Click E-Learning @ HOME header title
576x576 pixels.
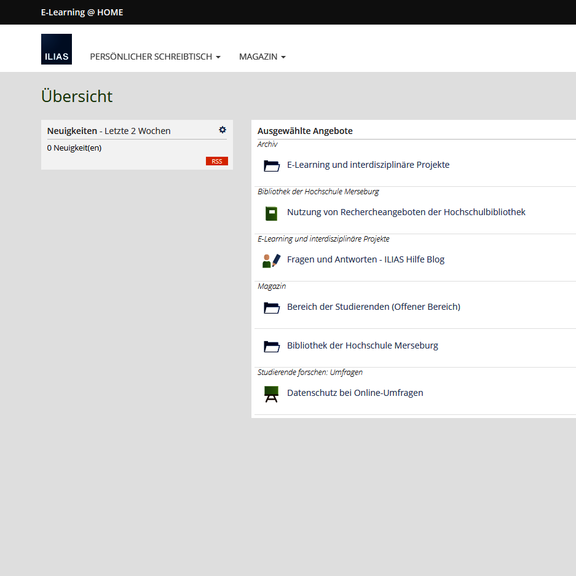pos(82,12)
